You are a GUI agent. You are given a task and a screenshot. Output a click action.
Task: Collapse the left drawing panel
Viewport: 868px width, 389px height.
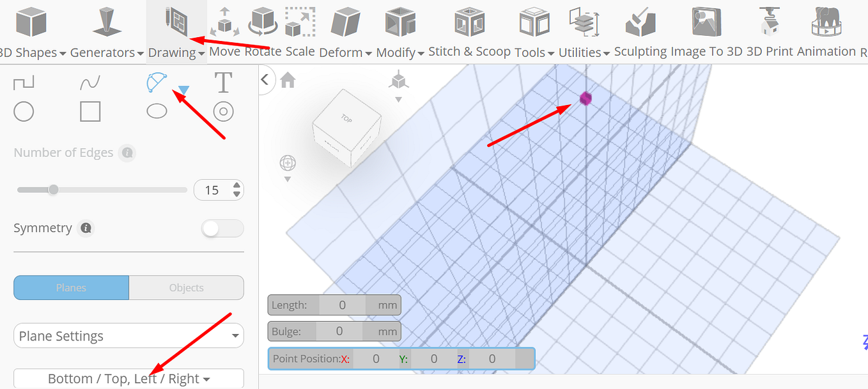click(x=266, y=79)
